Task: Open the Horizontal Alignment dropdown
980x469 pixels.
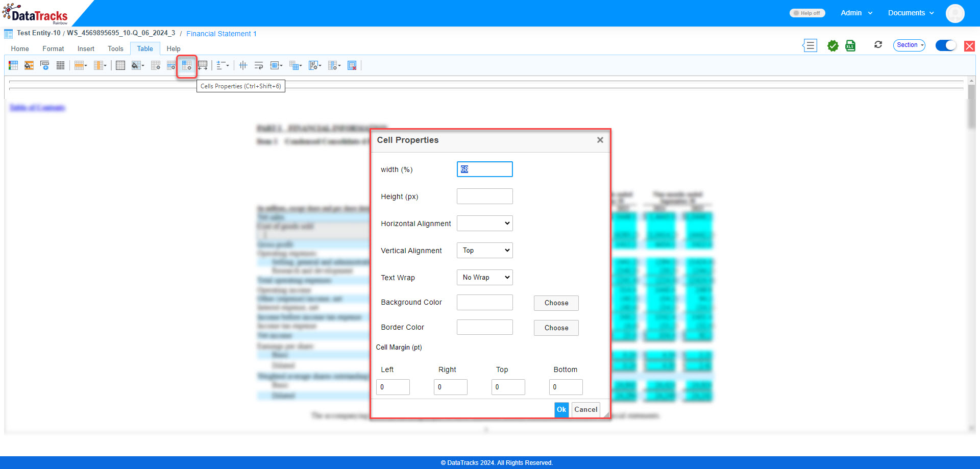Action: [485, 224]
